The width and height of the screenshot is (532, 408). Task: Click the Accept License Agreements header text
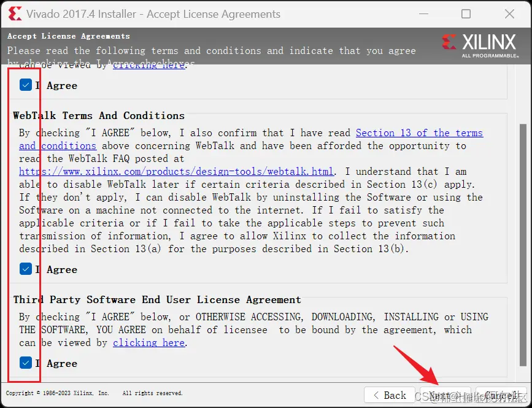click(69, 36)
